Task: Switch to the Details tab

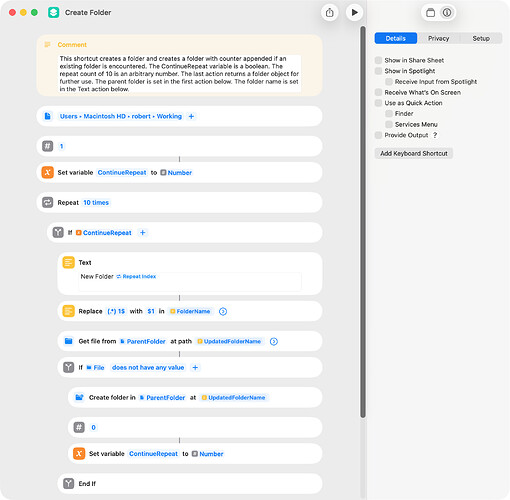Action: point(396,38)
